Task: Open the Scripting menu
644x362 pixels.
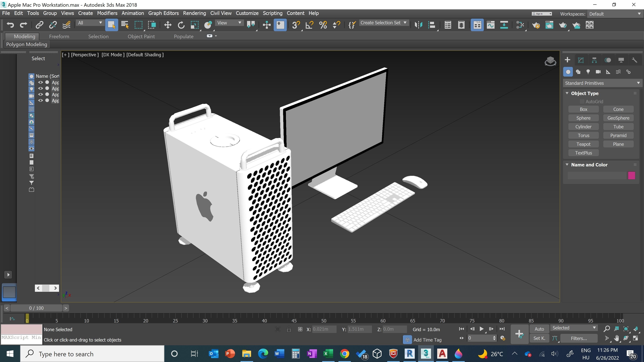Action: click(272, 13)
